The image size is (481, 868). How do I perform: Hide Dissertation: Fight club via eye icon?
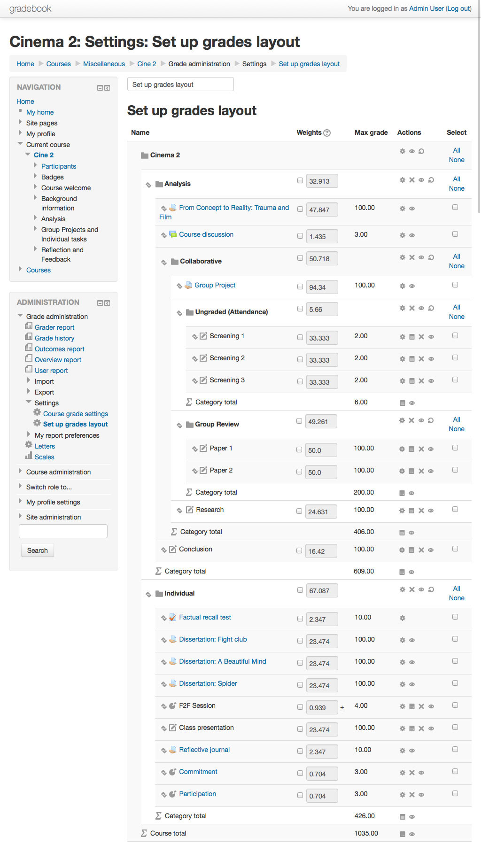411,640
